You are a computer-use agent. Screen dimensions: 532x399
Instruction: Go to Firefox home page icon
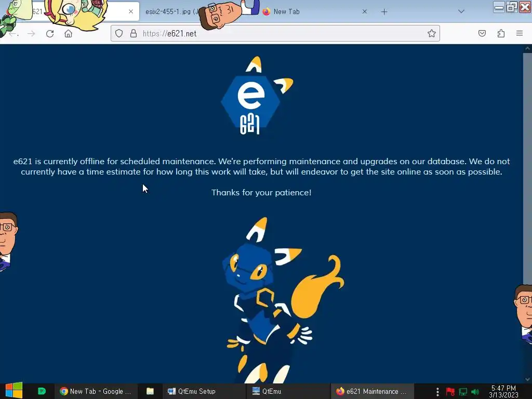point(68,34)
